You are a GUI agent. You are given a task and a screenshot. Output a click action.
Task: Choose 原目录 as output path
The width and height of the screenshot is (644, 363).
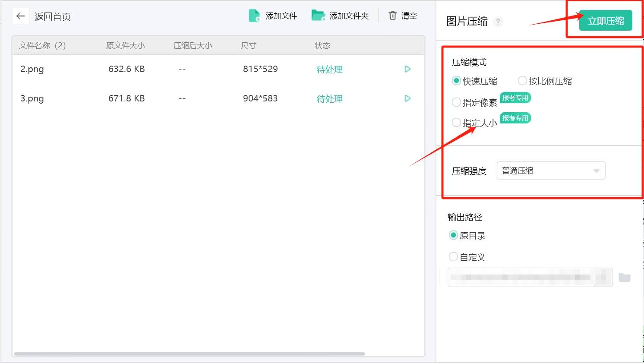click(453, 235)
